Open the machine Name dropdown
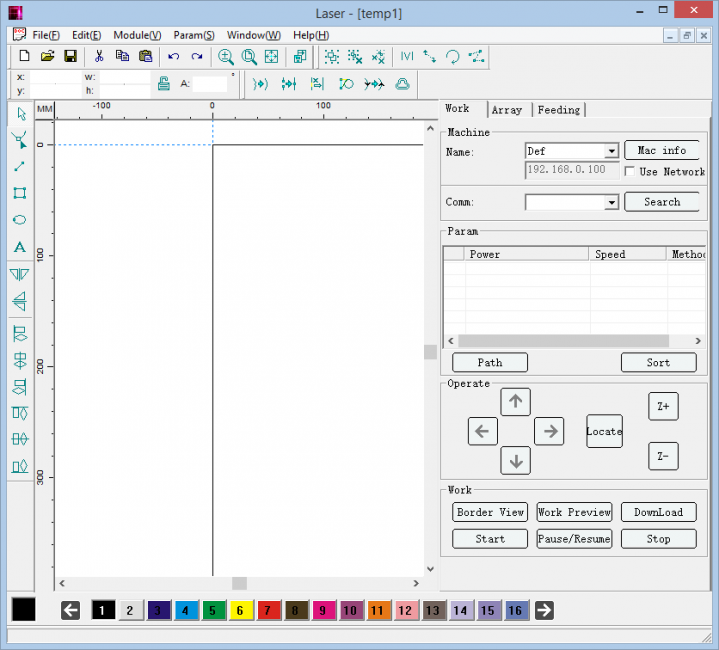The width and height of the screenshot is (719, 650). pyautogui.click(x=611, y=152)
